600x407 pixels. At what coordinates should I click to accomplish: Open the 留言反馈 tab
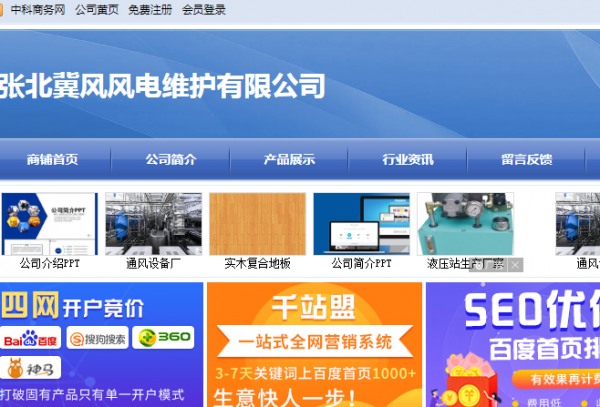pyautogui.click(x=526, y=159)
